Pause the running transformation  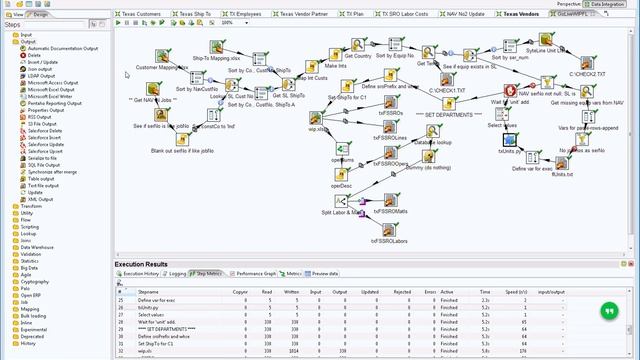pos(127,23)
